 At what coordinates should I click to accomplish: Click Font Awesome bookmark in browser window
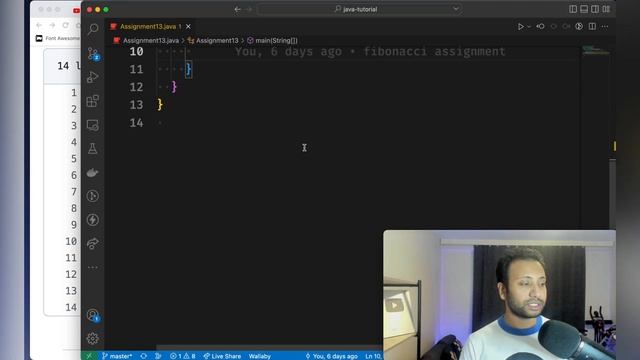click(58, 38)
